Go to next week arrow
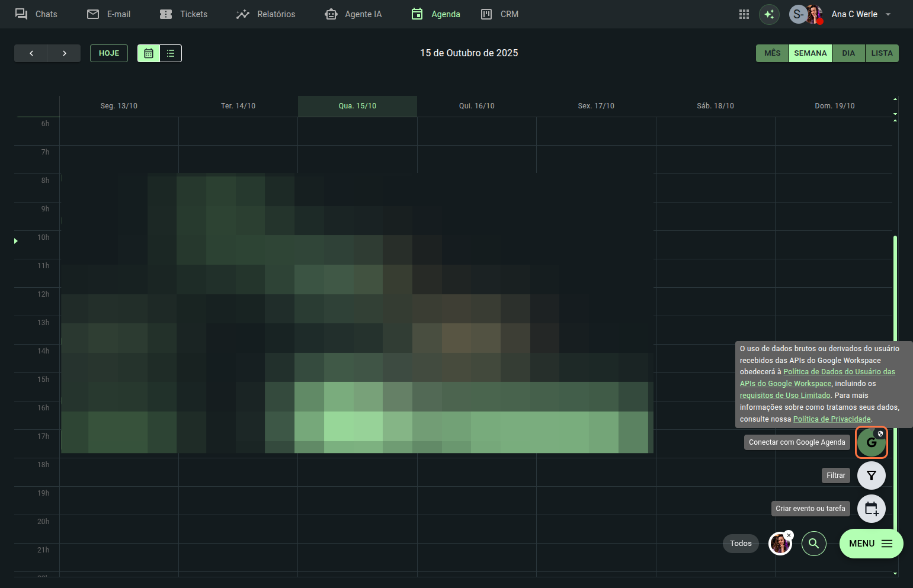 coord(64,53)
